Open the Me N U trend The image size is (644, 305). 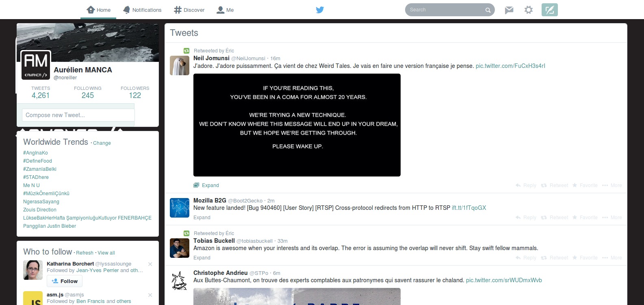[x=31, y=185]
